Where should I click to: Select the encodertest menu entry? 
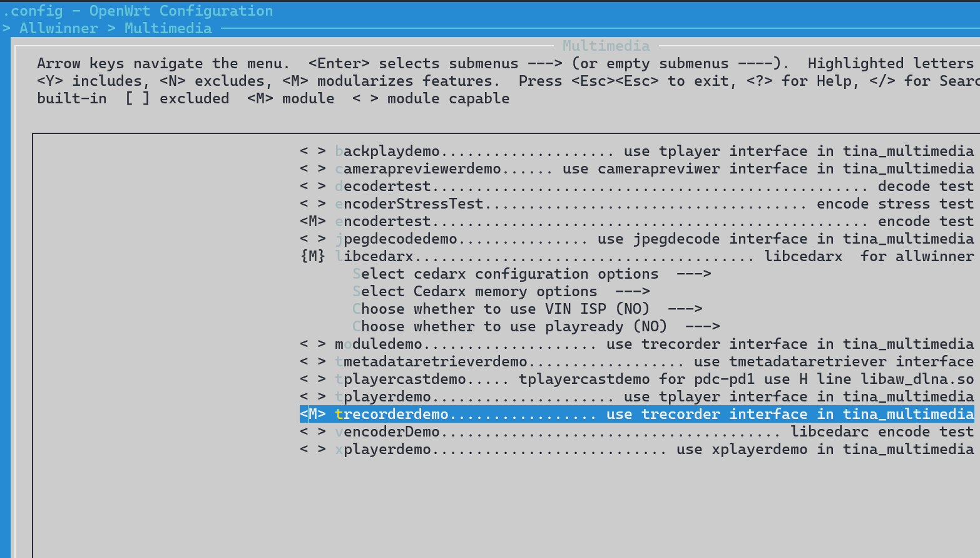coord(637,221)
